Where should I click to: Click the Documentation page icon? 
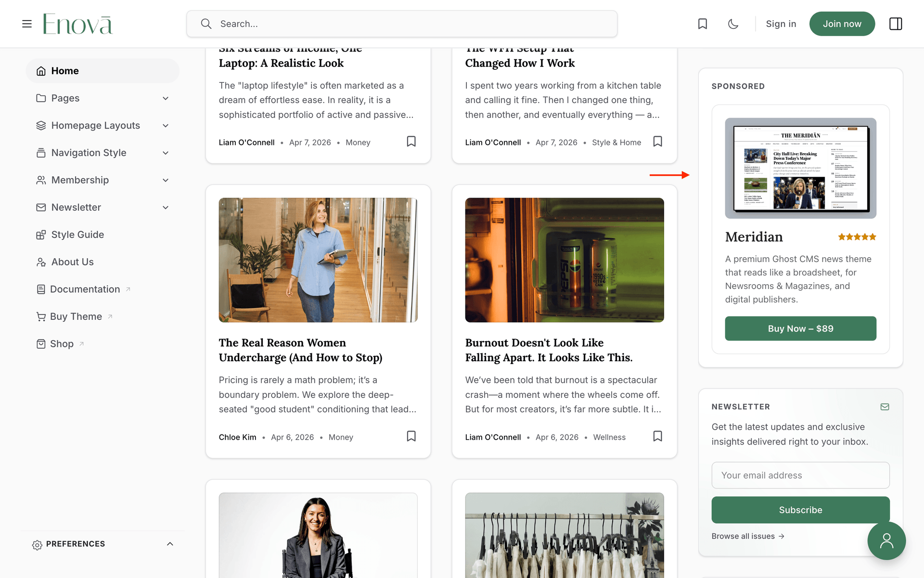[x=41, y=289]
